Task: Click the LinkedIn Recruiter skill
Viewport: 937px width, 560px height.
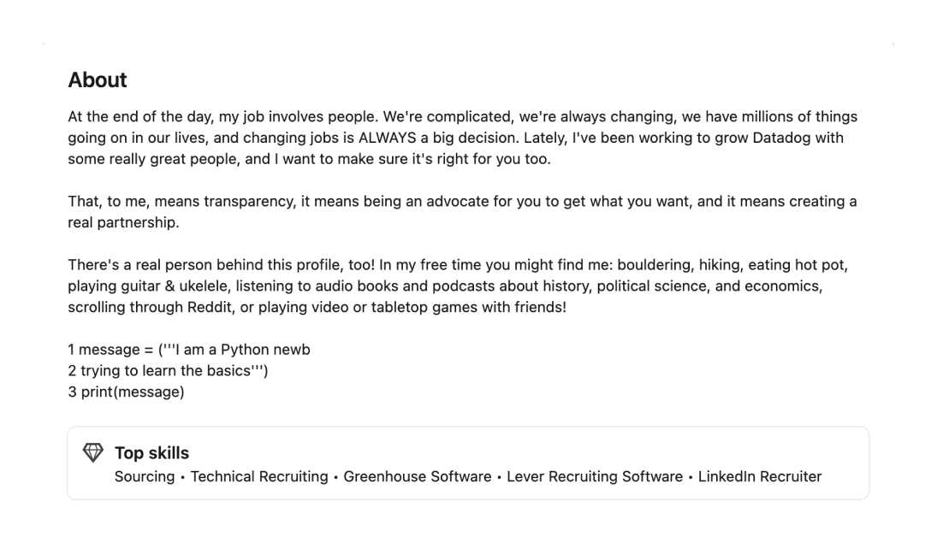Action: [x=759, y=476]
